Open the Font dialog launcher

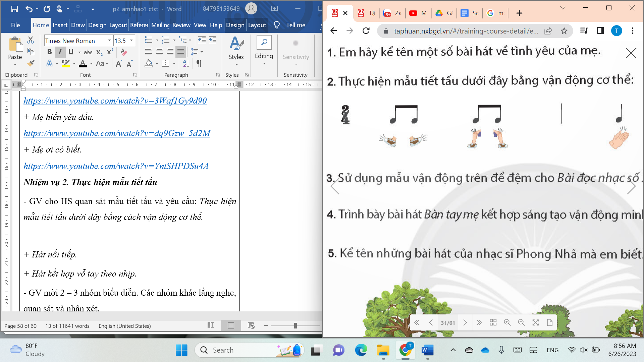[x=135, y=75]
